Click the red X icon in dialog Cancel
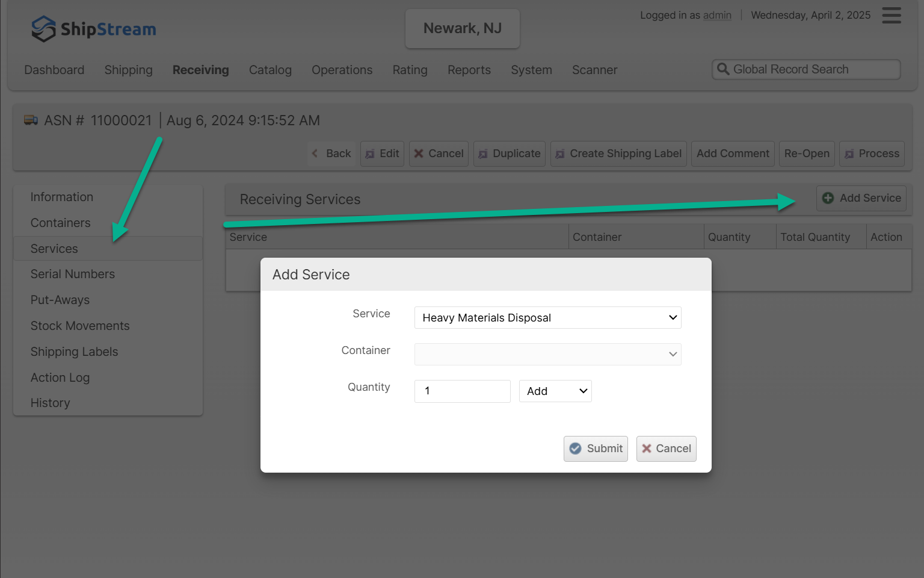 tap(647, 449)
